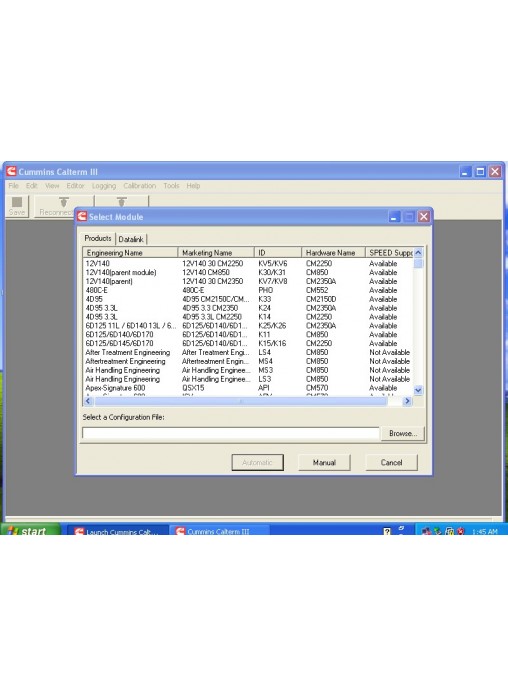Select the 12V140(parent module) row

click(x=248, y=272)
